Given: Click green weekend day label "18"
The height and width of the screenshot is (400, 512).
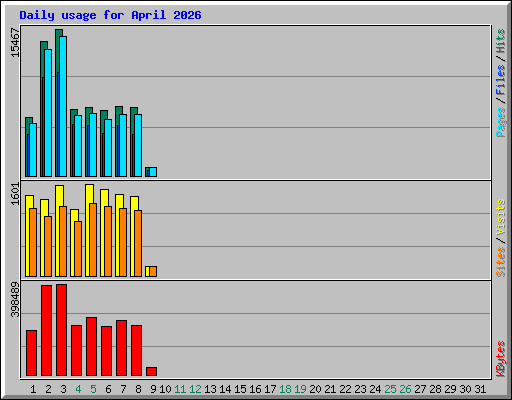Looking at the screenshot, I should pos(285,389).
